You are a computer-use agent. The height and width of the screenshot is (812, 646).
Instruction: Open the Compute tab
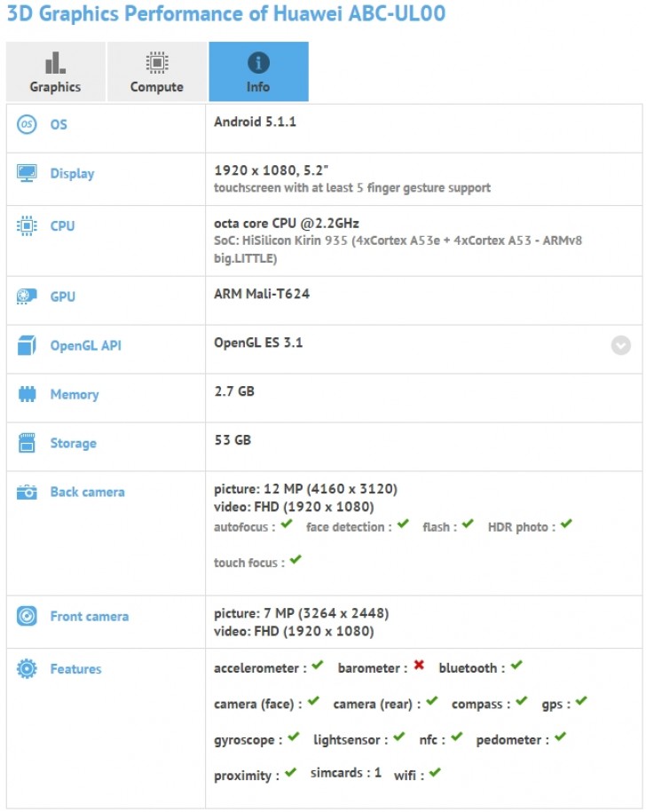pyautogui.click(x=157, y=72)
